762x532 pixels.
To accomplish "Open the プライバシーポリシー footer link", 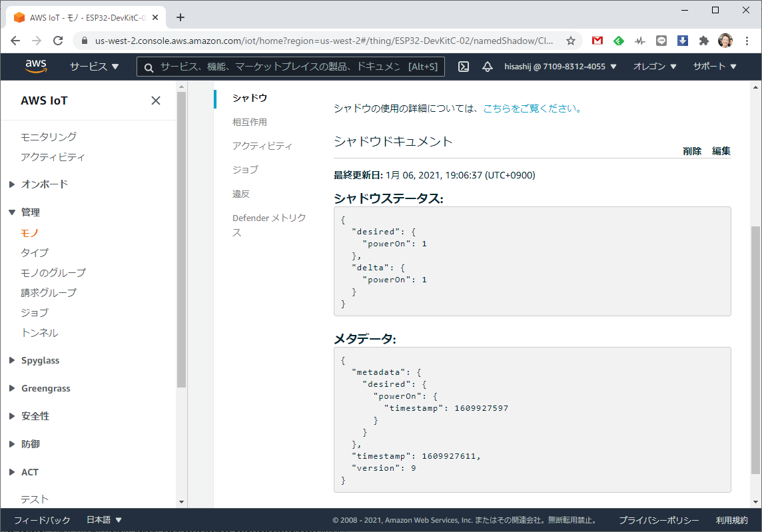I will (x=659, y=520).
